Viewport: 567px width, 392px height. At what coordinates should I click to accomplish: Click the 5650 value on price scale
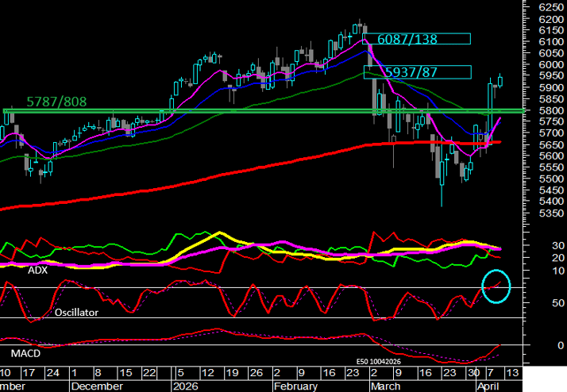(551, 144)
